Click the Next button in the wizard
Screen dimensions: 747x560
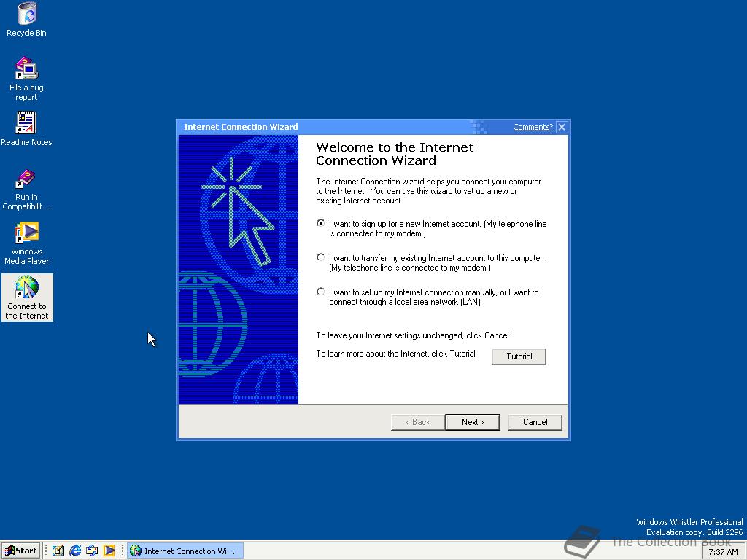click(473, 422)
